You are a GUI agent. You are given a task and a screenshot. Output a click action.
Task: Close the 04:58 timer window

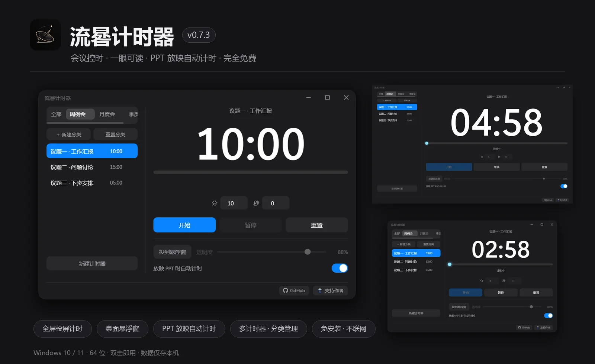click(x=570, y=87)
